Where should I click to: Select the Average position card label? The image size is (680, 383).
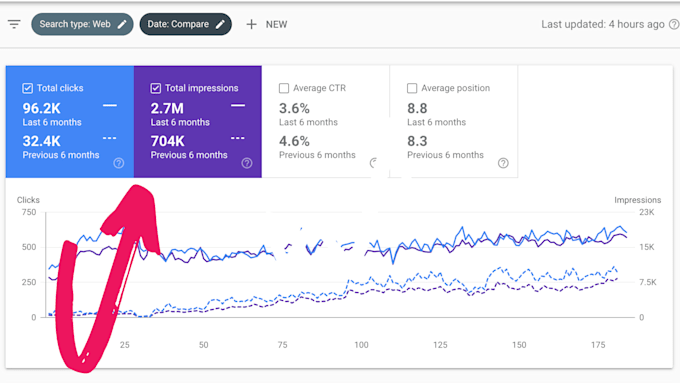(x=456, y=88)
